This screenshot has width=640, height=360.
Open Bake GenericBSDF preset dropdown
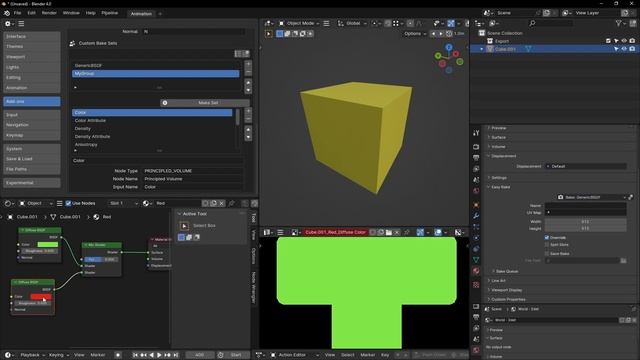591,197
